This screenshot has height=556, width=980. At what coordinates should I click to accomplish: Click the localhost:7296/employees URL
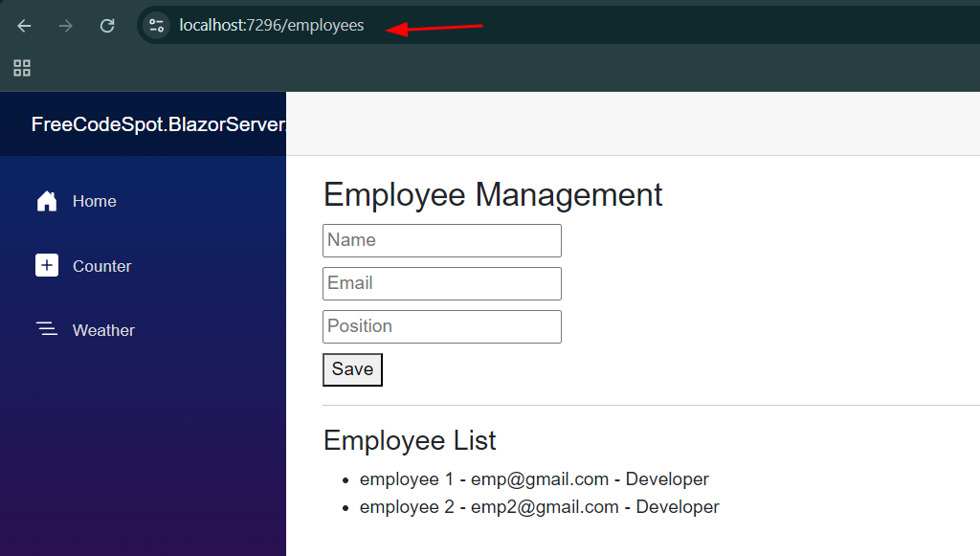point(272,26)
